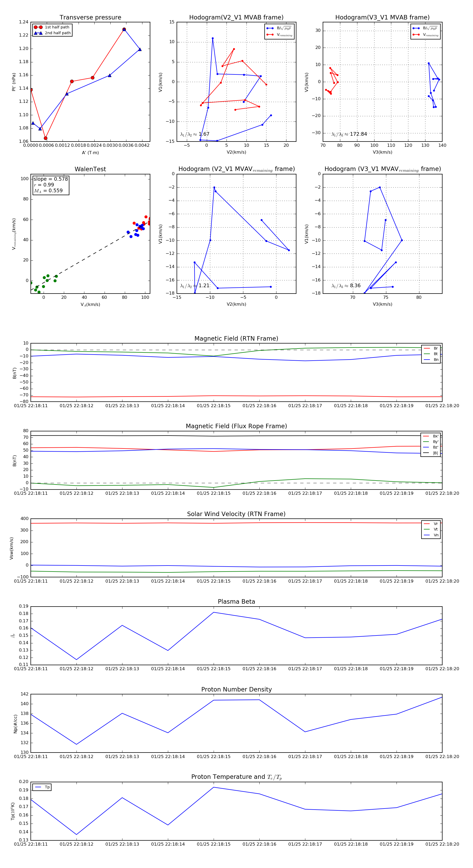Click the 'λ1/λ3 ≈ 172.84' annotation
Image resolution: width=473 pixels, height=868 pixels.
pos(349,134)
